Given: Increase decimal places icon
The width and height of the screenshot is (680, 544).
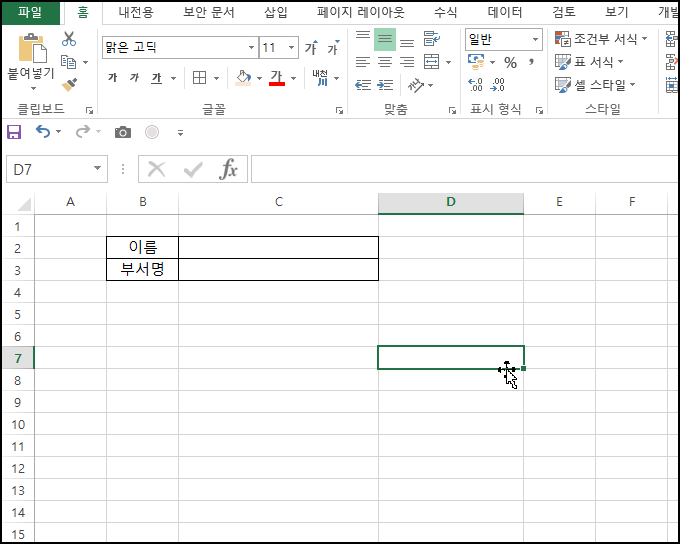Looking at the screenshot, I should click(x=475, y=85).
